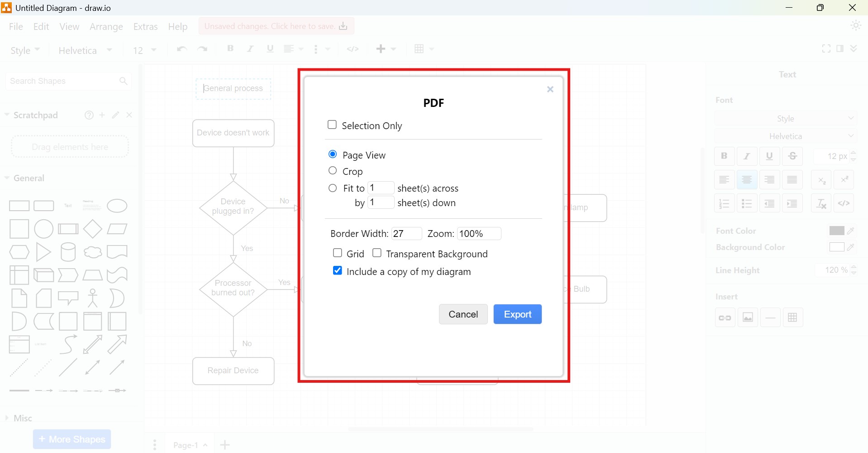Enable the Selection Only checkbox
868x453 pixels.
coord(332,124)
